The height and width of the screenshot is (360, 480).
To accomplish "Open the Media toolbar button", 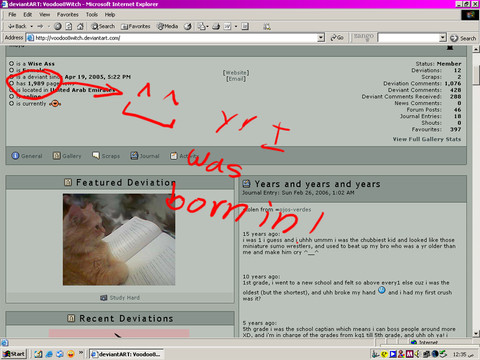I will point(168,26).
